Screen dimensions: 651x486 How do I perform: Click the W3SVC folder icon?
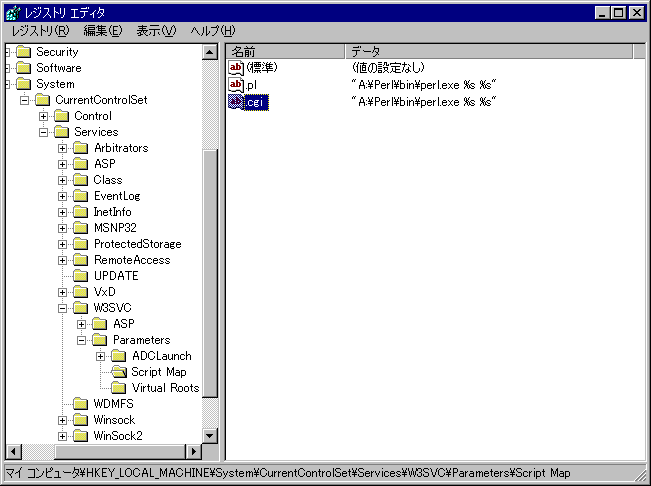click(81, 308)
